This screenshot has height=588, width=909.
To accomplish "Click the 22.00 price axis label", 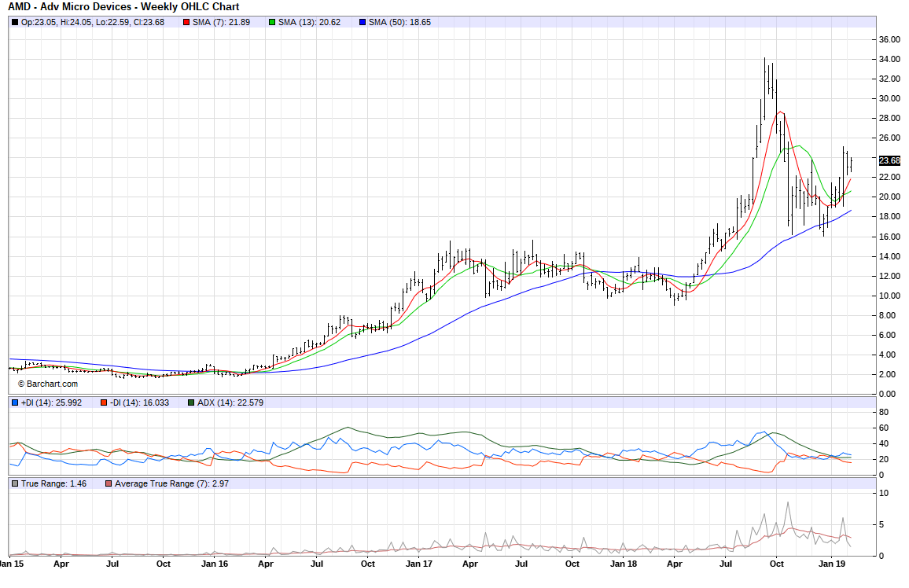I will 890,178.
